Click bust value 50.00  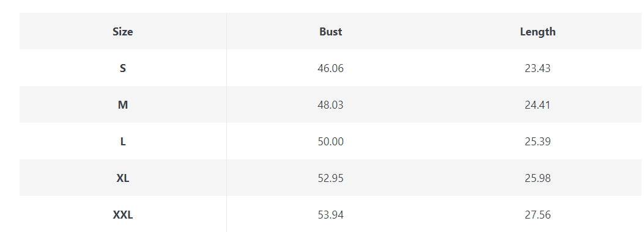pyautogui.click(x=331, y=142)
